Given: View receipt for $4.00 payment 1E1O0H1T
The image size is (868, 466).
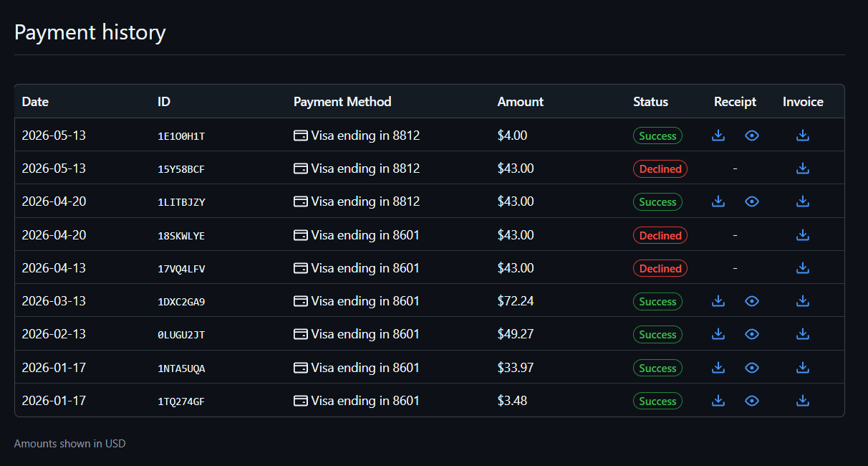Looking at the screenshot, I should coord(751,135).
